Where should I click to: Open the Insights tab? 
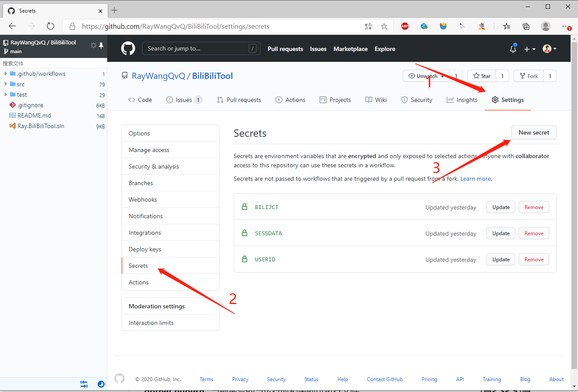(462, 100)
